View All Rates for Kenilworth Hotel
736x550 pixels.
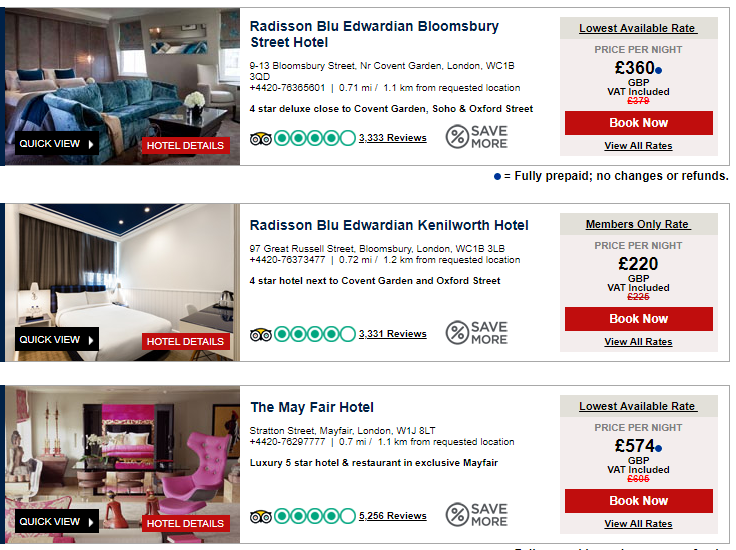coord(638,342)
